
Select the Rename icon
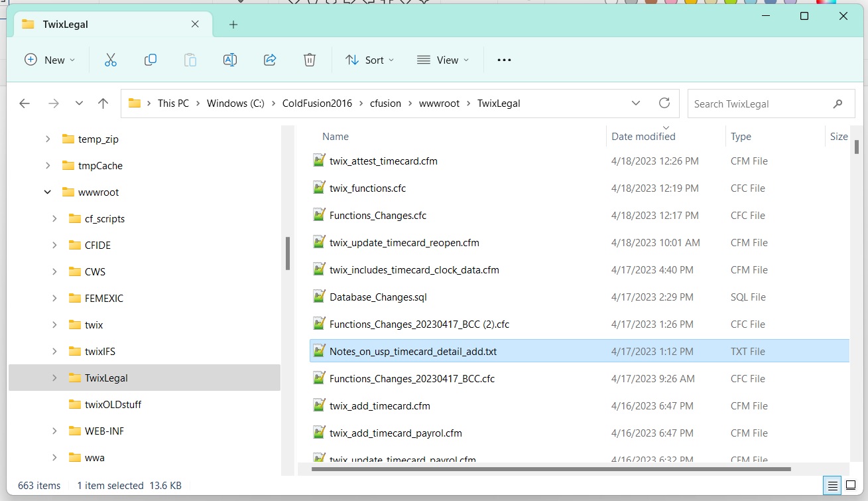click(x=229, y=60)
